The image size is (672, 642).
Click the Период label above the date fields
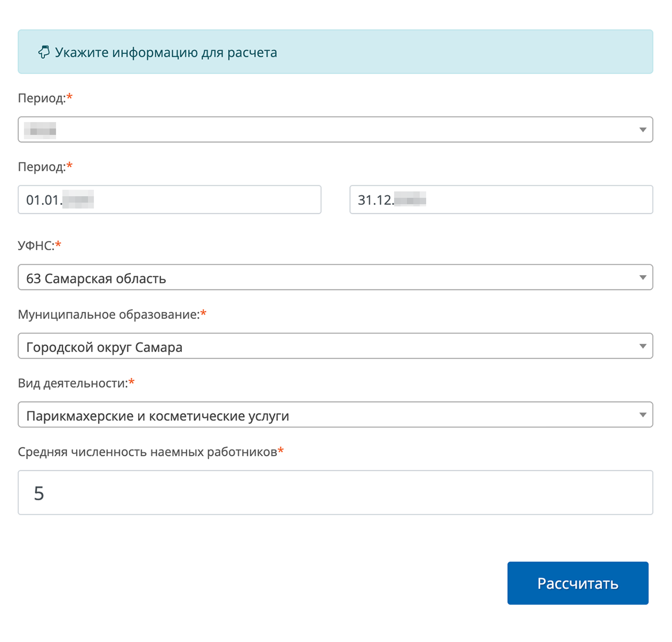pyautogui.click(x=42, y=166)
